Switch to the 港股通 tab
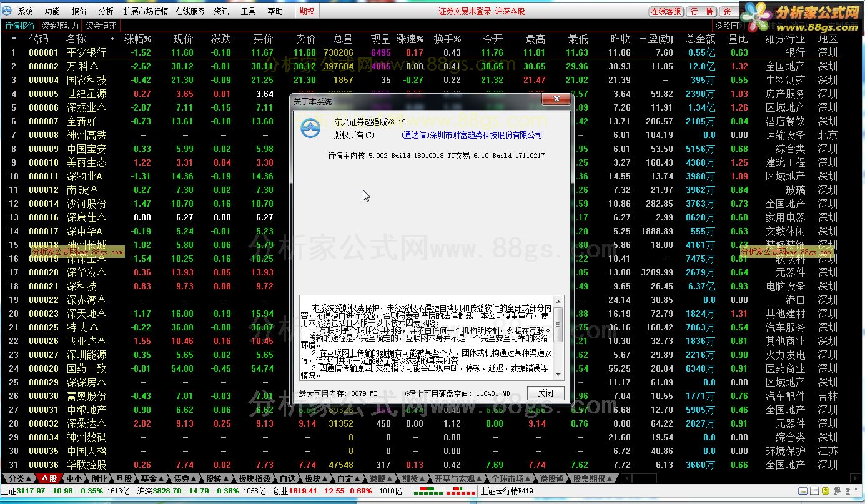 (x=551, y=478)
